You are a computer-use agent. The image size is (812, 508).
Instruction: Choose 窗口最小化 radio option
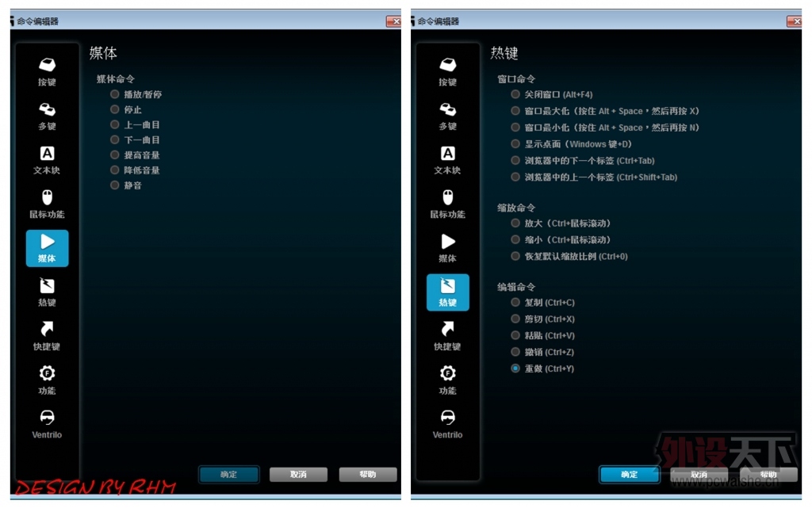(x=515, y=128)
